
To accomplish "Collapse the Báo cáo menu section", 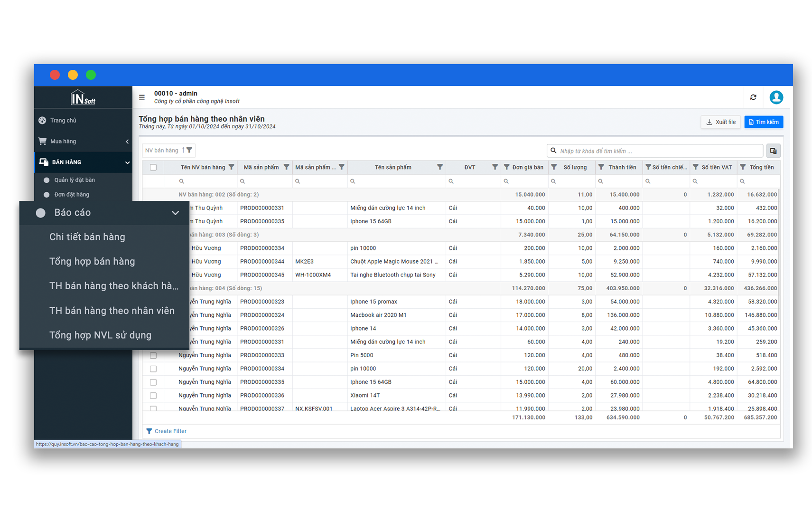I will [175, 213].
